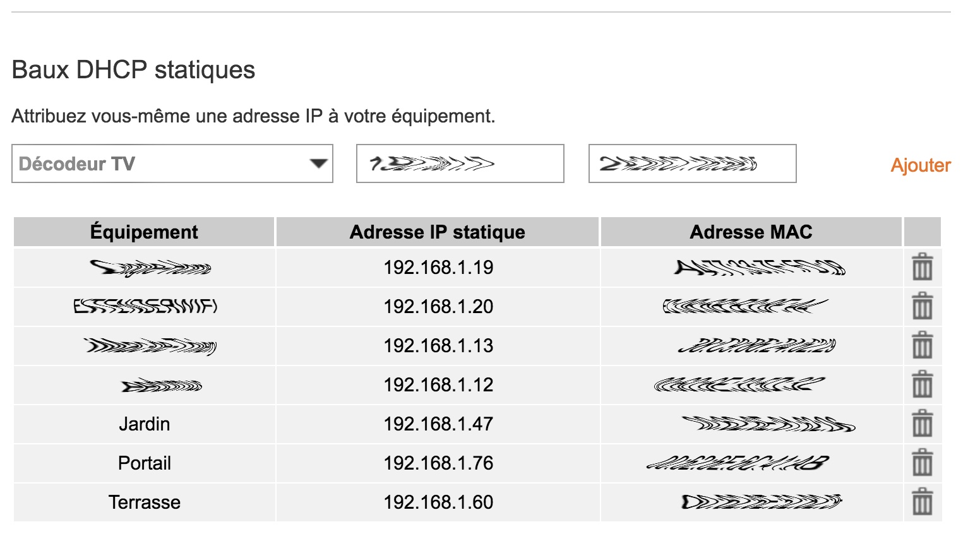Viewport: 980px width, 558px height.
Task: Delete the lease with IP 192.168.1.12
Action: pos(922,384)
